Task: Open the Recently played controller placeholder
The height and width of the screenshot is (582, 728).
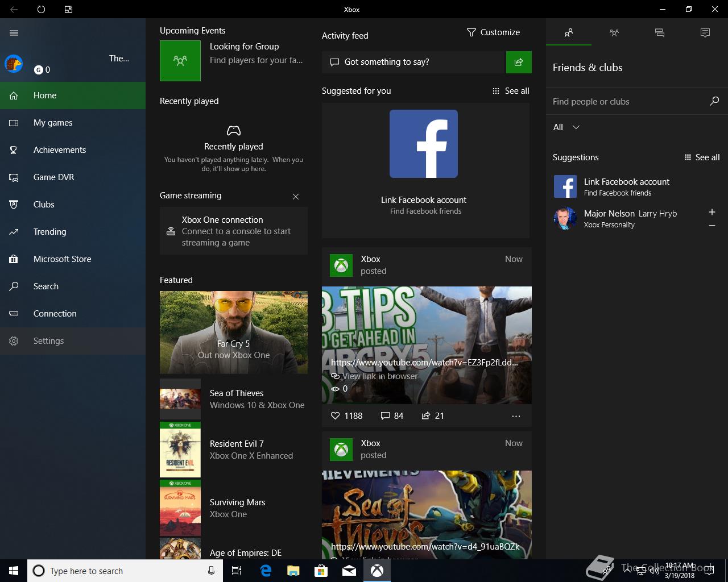Action: [234, 131]
